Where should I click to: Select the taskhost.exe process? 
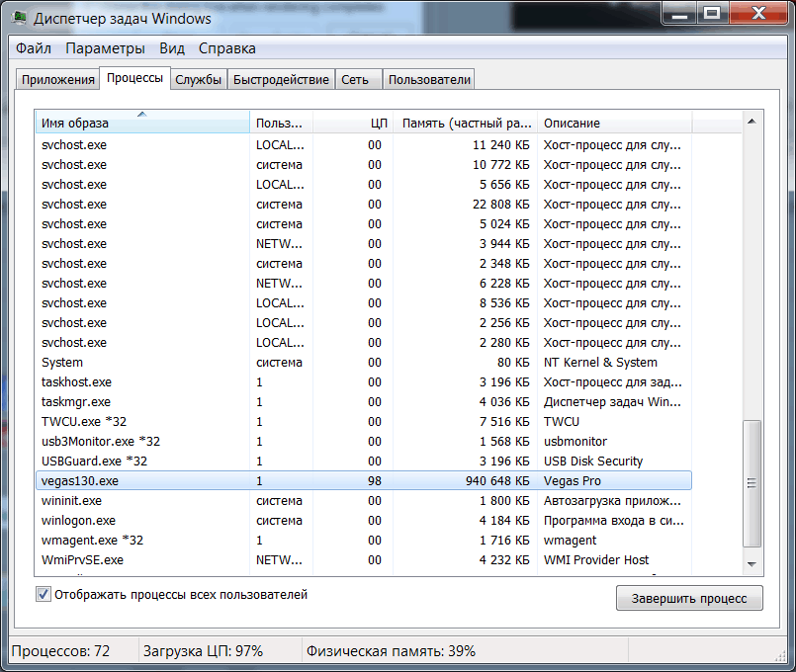point(364,381)
